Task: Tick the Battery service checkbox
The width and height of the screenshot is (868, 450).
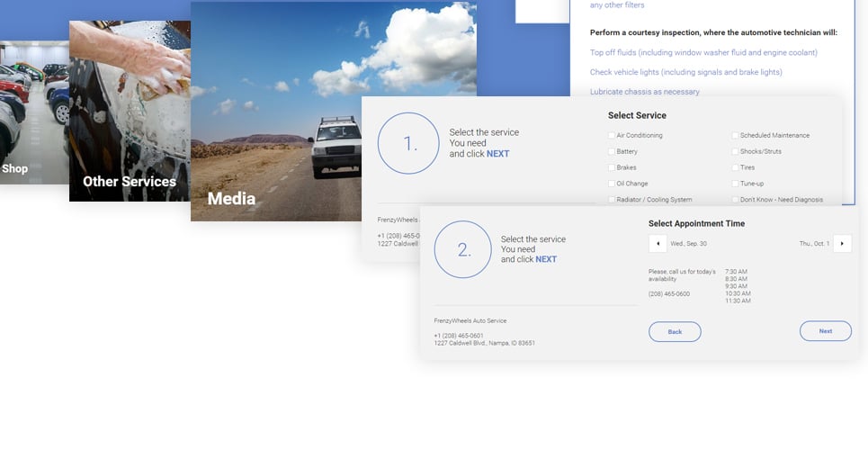Action: (612, 151)
